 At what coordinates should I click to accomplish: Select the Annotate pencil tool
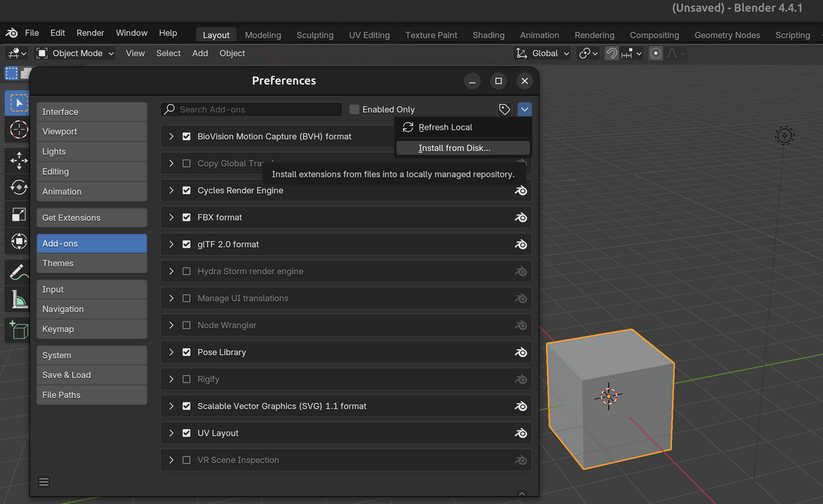(19, 272)
